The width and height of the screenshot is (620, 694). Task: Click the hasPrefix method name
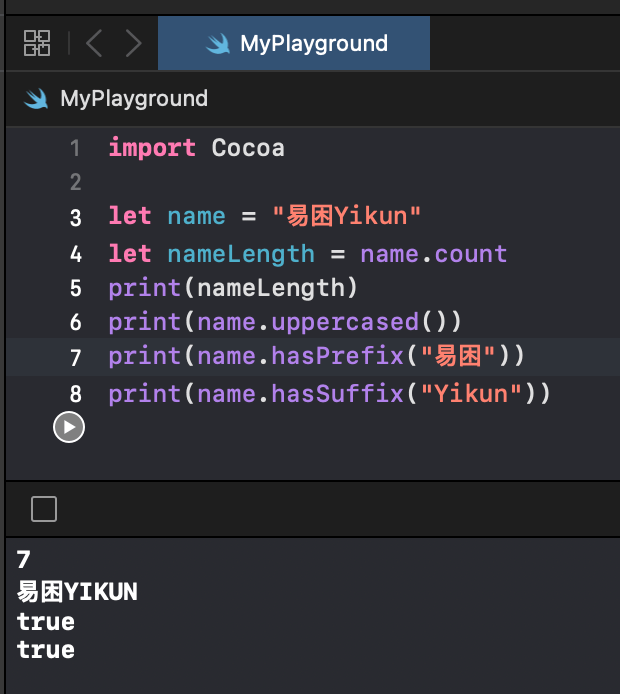tap(337, 356)
